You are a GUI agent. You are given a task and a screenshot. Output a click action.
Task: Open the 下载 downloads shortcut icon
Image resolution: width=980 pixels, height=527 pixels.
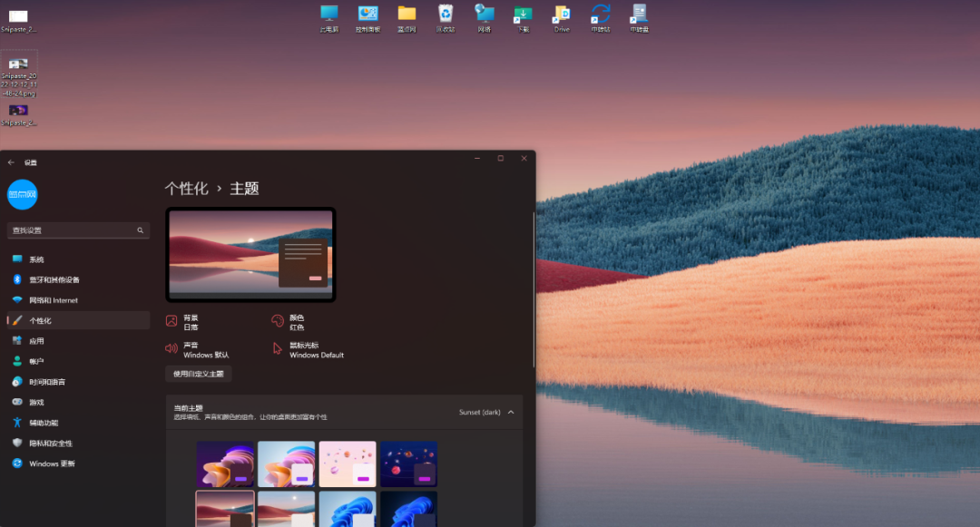[524, 19]
